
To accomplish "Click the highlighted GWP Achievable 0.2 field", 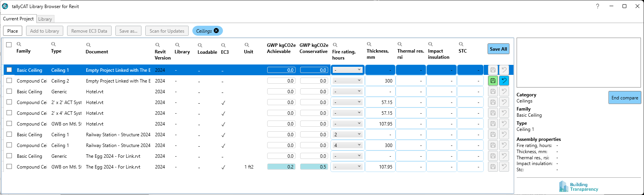I will 281,167.
